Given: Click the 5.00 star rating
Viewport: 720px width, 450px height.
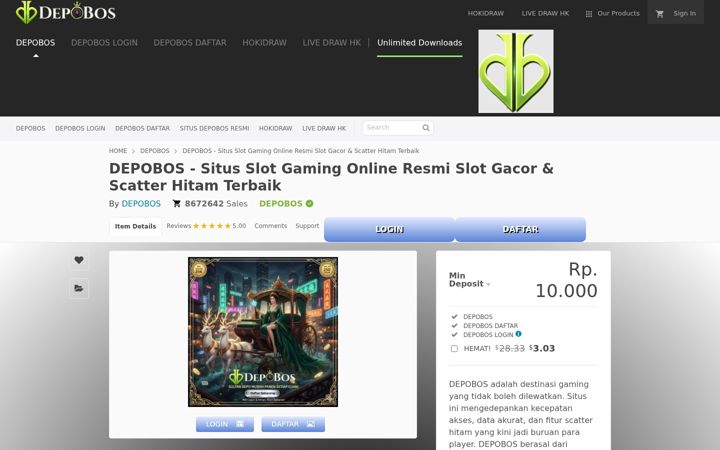Looking at the screenshot, I should point(219,226).
